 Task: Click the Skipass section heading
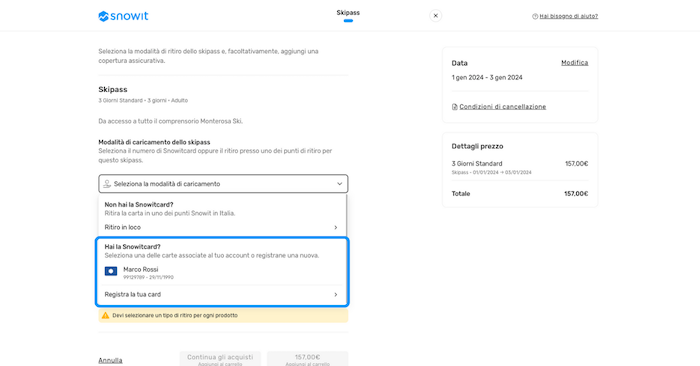pyautogui.click(x=113, y=90)
